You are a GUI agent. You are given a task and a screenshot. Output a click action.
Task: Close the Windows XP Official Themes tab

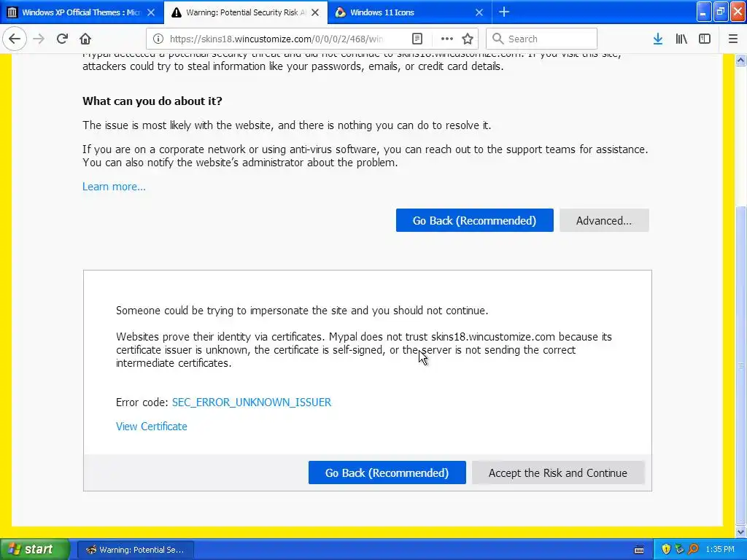pyautogui.click(x=151, y=12)
